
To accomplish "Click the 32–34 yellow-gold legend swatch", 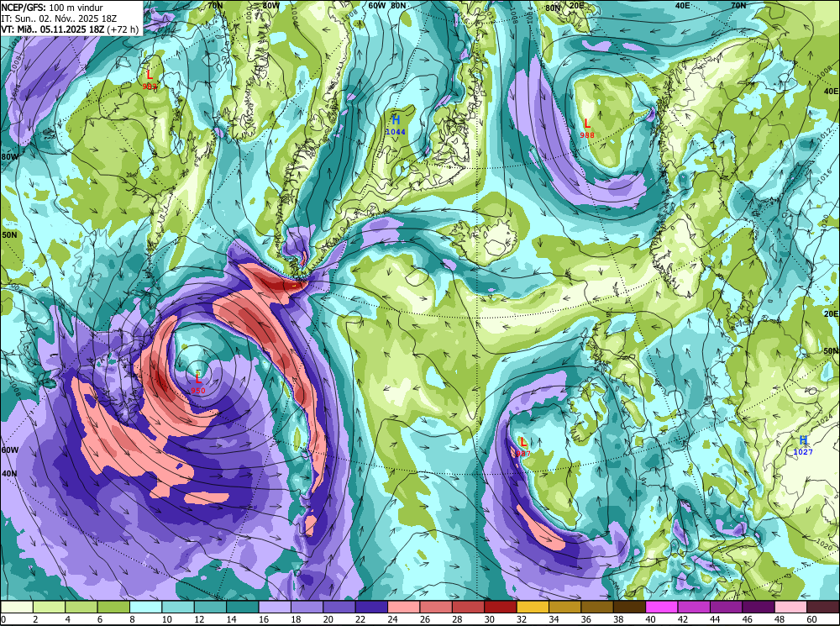I will pyautogui.click(x=533, y=607).
